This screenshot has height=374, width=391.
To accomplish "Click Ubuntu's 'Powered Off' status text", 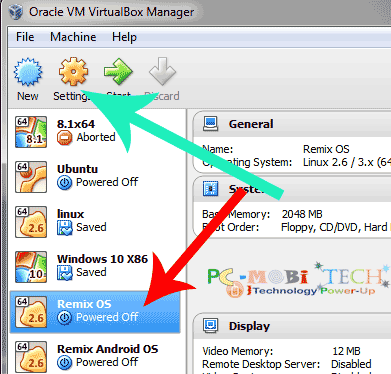I will point(107,182).
